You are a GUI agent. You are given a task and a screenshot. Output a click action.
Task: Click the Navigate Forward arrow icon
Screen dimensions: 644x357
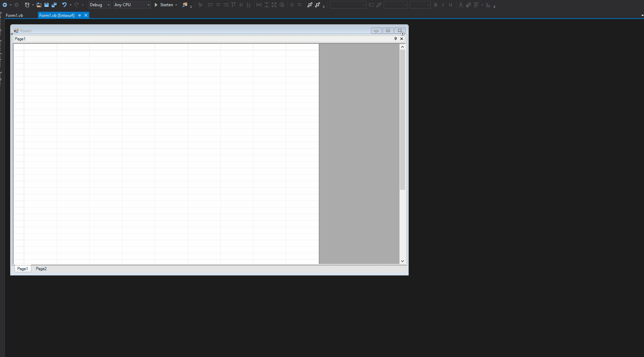(x=16, y=5)
